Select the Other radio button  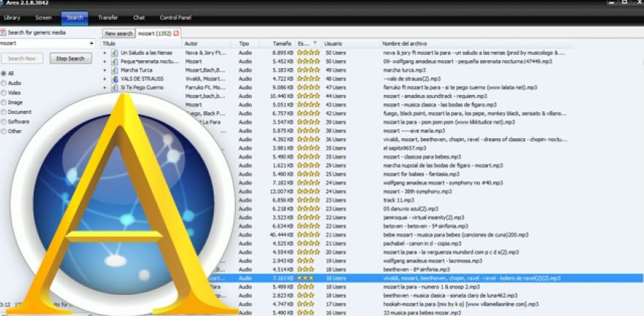coord(4,132)
